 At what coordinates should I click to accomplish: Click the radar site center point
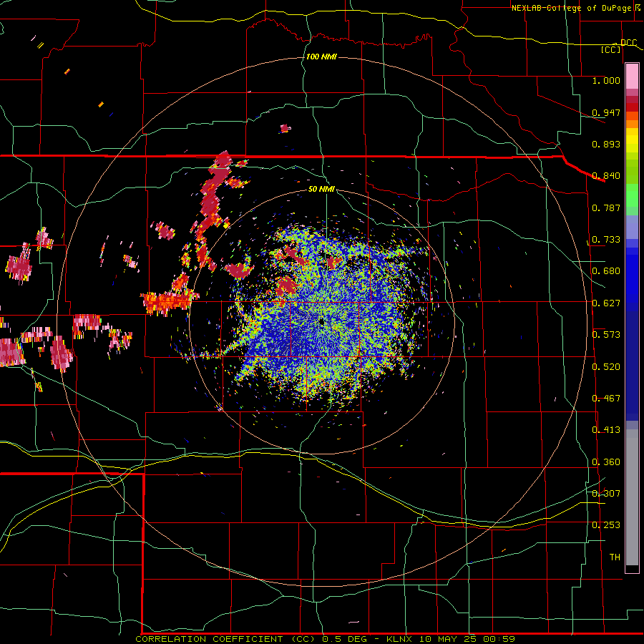[321, 322]
